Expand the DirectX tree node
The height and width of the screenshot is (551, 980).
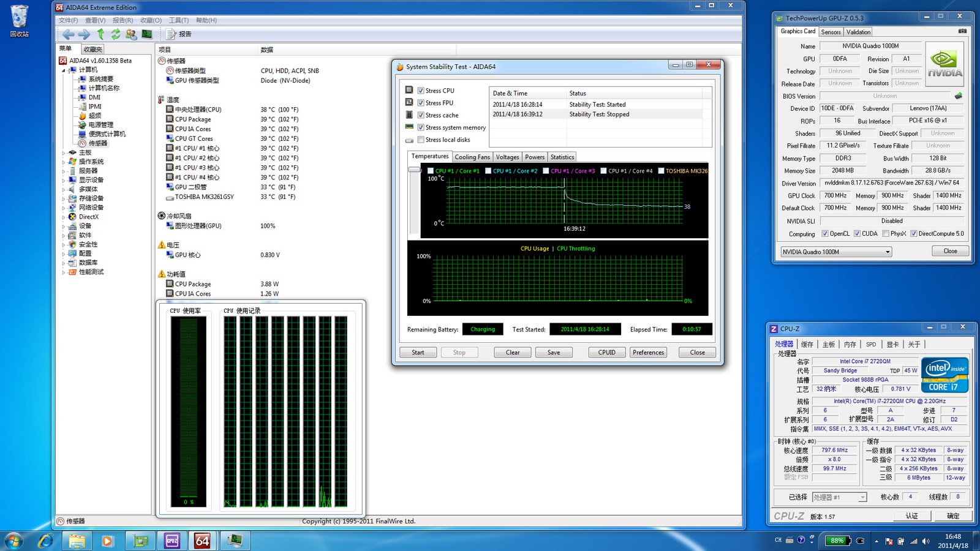(63, 217)
